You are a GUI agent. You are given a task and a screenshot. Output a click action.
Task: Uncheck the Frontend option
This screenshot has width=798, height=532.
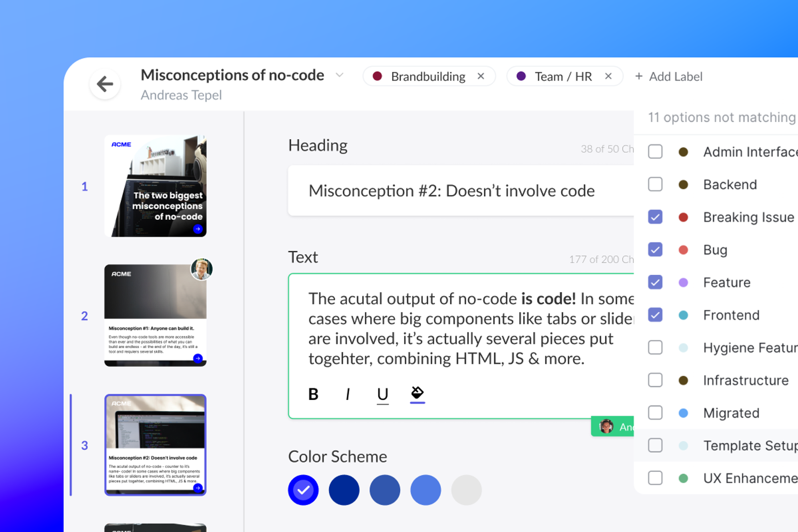point(655,315)
